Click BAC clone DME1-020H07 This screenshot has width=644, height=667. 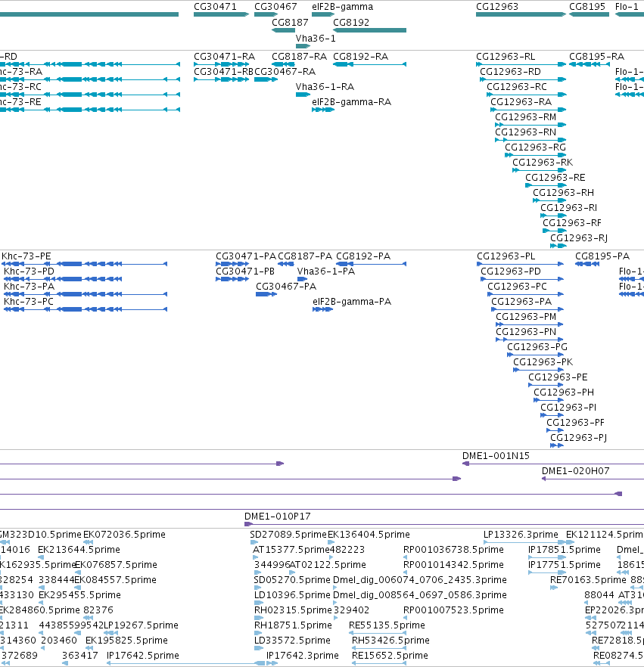pos(575,471)
